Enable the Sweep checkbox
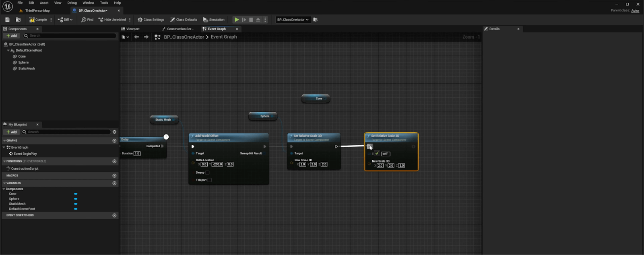The height and width of the screenshot is (255, 644). pyautogui.click(x=208, y=173)
